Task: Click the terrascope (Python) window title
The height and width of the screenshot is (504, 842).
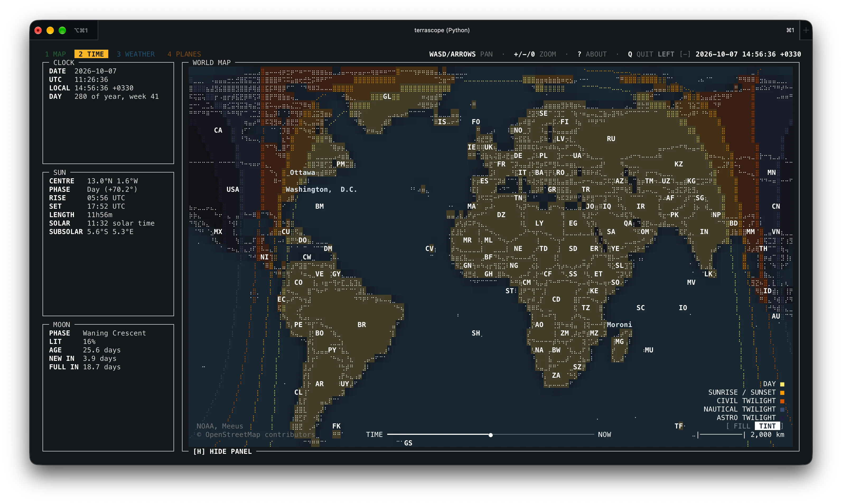Action: [442, 30]
